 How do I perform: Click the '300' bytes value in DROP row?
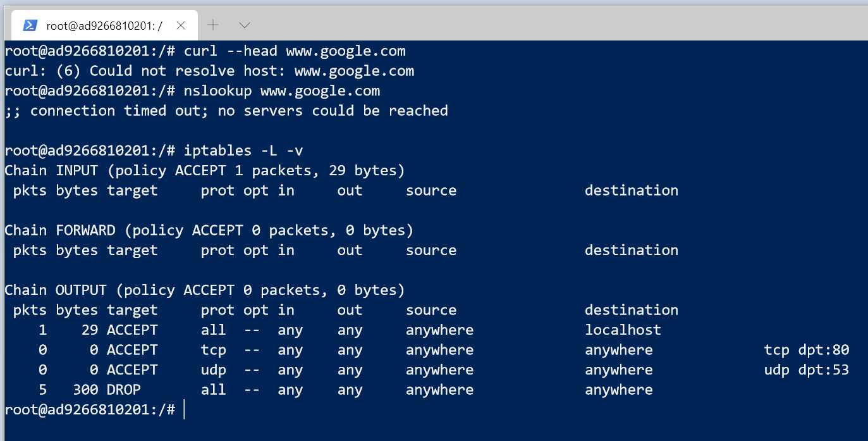[x=85, y=390]
